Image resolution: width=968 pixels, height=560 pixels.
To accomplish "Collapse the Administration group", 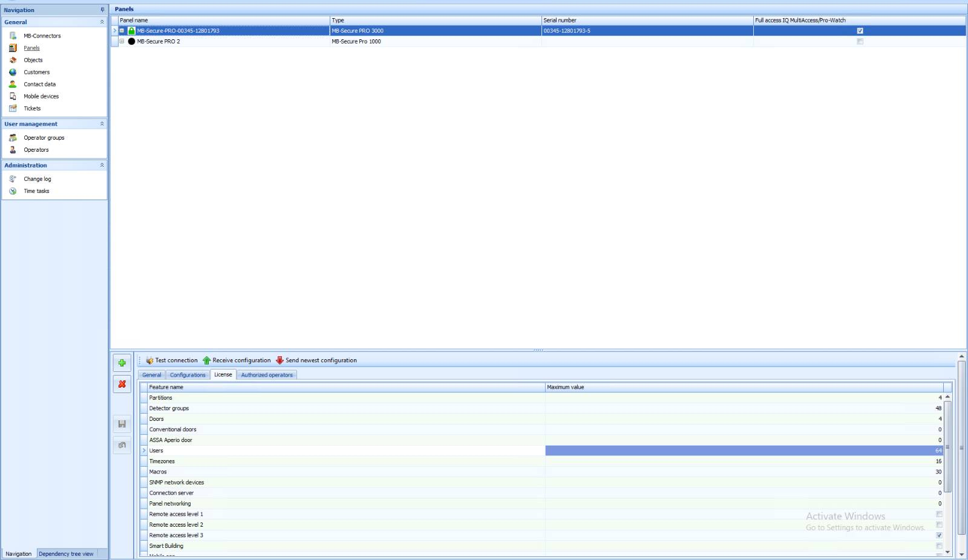I will click(x=102, y=165).
